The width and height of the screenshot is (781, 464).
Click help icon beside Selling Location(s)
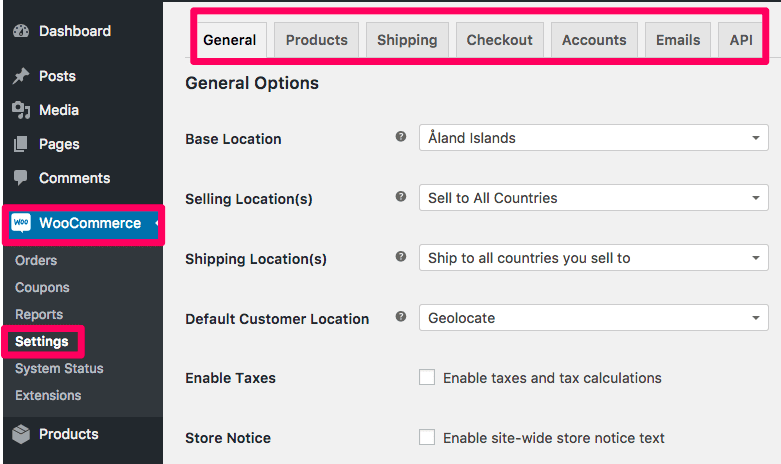401,197
